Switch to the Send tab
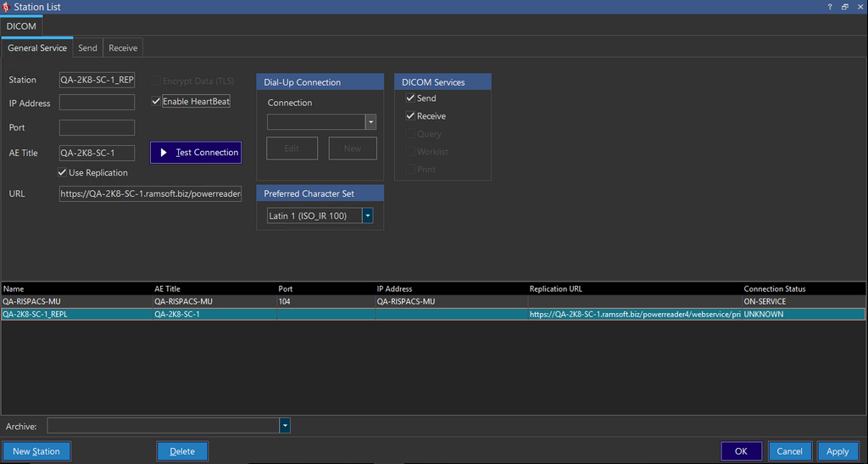The image size is (868, 464). tap(87, 48)
